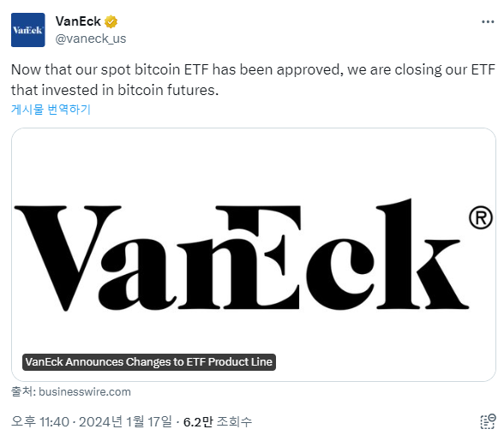The width and height of the screenshot is (504, 441).
Task: Open the businesswire.com source link
Action: coord(85,392)
